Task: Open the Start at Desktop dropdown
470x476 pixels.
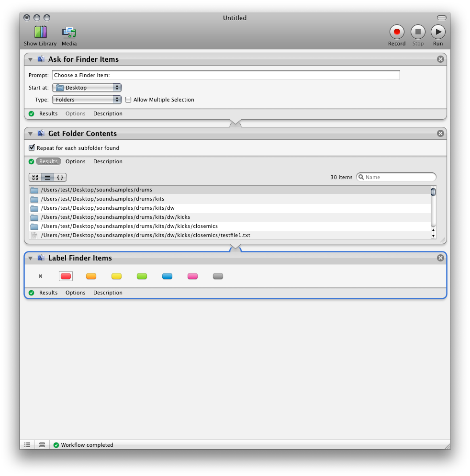Action: coord(87,88)
